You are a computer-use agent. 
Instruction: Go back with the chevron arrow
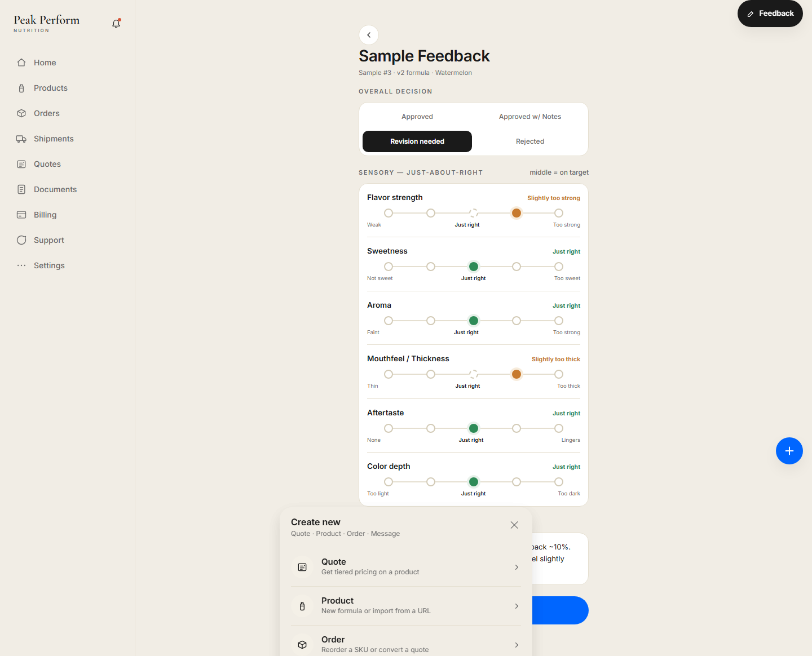tap(369, 35)
